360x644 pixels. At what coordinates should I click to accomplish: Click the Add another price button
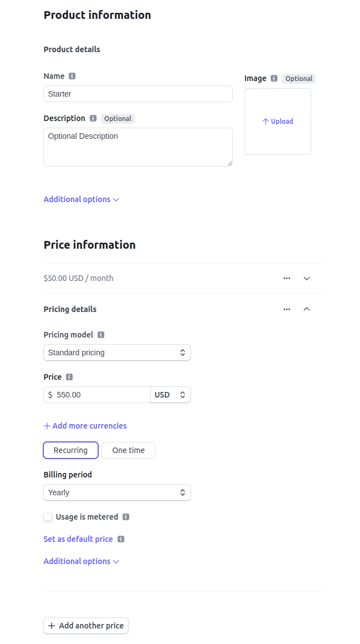tap(85, 626)
